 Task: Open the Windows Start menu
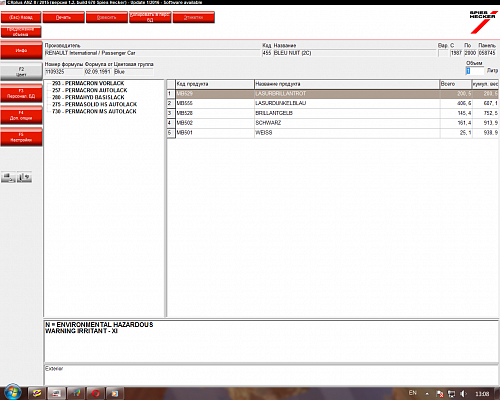click(12, 392)
